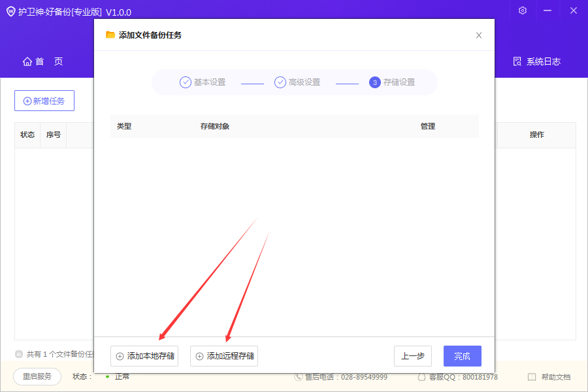
Task: Go back with 上一步 button
Action: point(413,356)
